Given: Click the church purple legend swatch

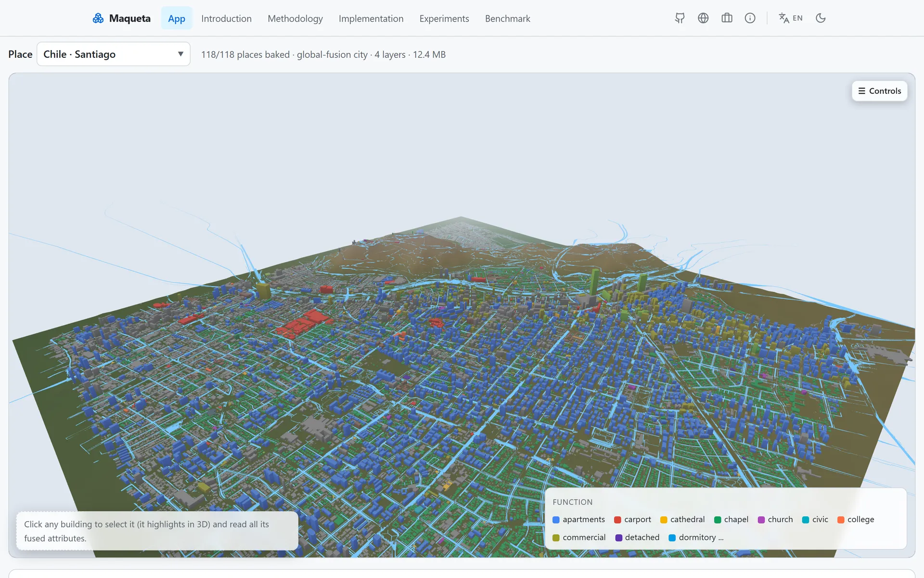Looking at the screenshot, I should click(x=761, y=520).
